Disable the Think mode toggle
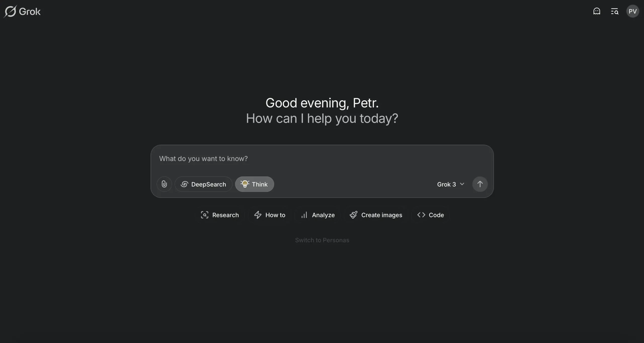The image size is (644, 343). [254, 184]
